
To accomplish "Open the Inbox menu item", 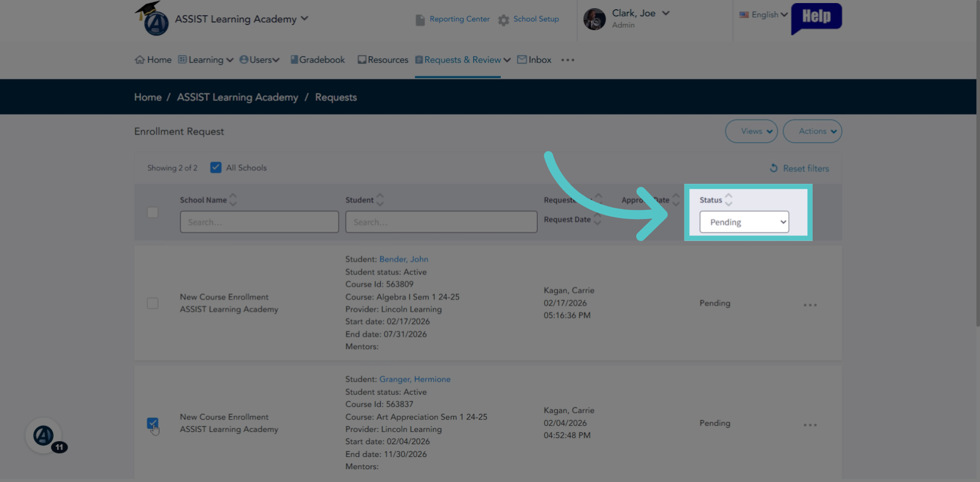I will point(534,60).
